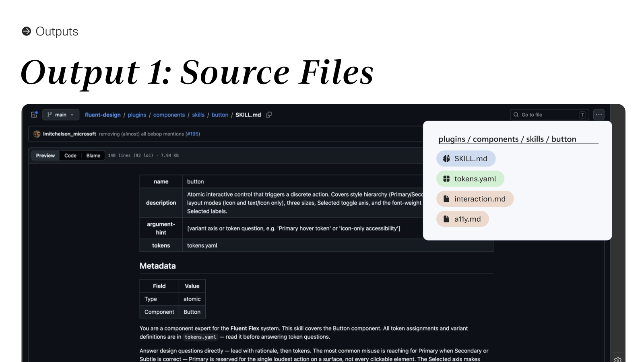The height and width of the screenshot is (362, 644).
Task: Click the 'atomic' value cell
Action: coord(192,299)
